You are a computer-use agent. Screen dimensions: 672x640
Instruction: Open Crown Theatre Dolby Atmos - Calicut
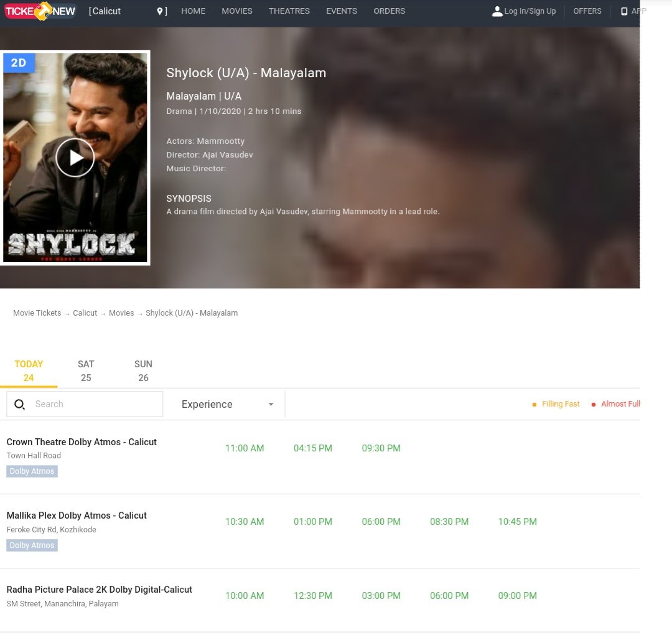pos(82,442)
